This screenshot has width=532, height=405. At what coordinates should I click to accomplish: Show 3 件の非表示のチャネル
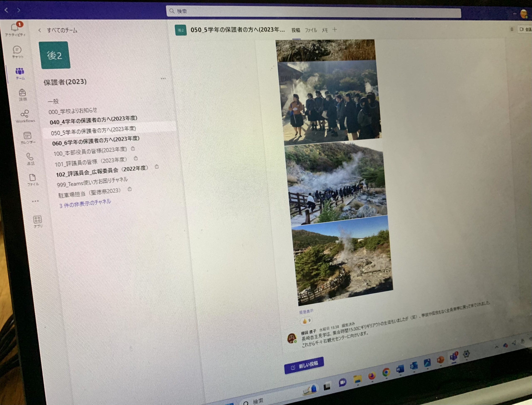(x=85, y=203)
